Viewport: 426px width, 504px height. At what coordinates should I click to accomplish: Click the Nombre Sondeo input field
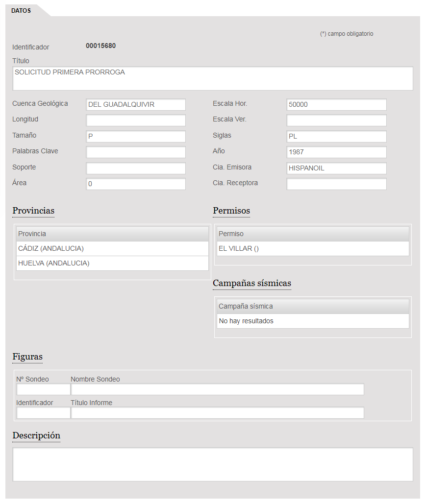[x=217, y=389]
